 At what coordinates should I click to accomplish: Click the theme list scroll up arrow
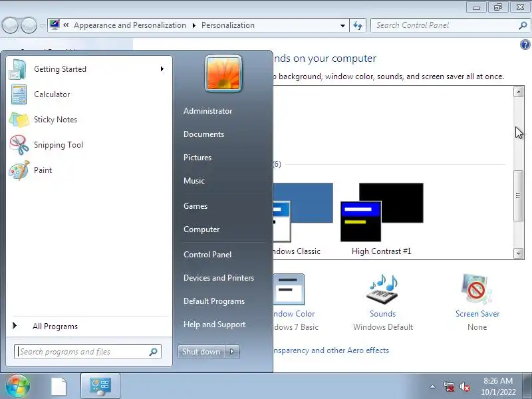(518, 92)
